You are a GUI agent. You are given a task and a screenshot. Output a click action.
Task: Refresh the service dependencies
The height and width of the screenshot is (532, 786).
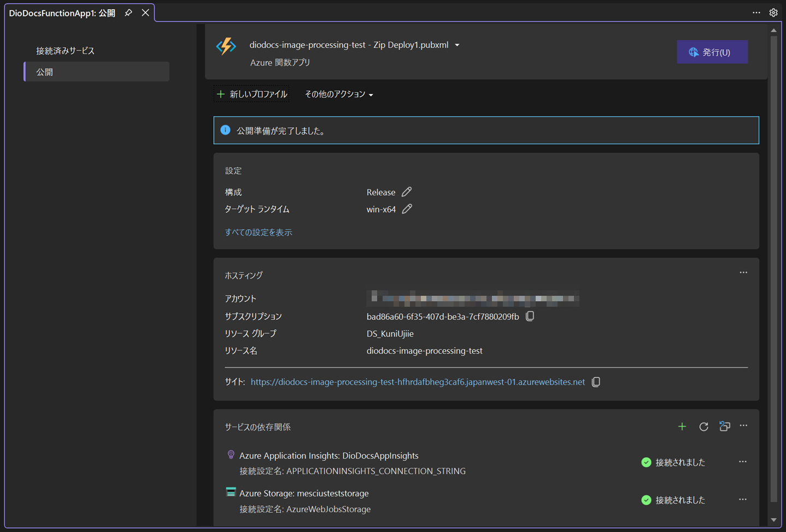(x=704, y=426)
